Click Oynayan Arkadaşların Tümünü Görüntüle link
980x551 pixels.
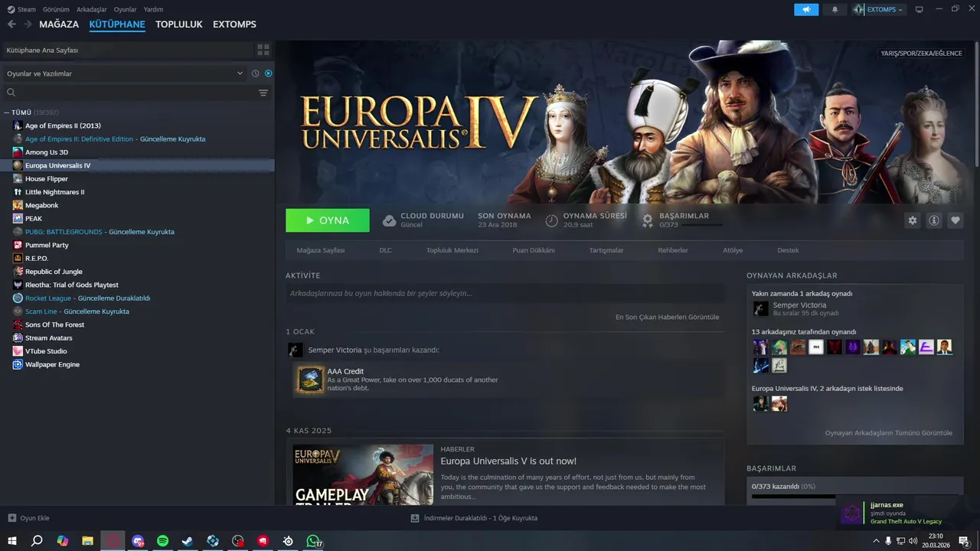pyautogui.click(x=889, y=433)
